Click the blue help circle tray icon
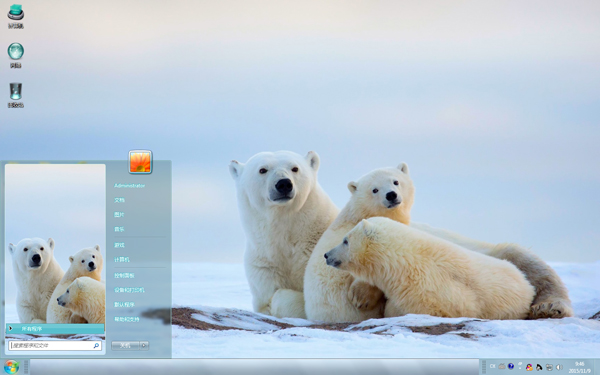The image size is (600, 375). pyautogui.click(x=511, y=366)
